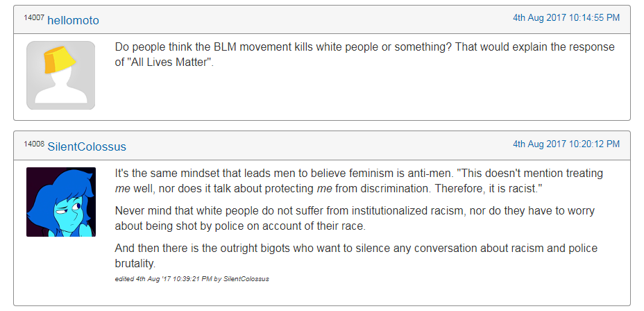Select post number 14008
This screenshot has width=644, height=311.
[x=34, y=144]
